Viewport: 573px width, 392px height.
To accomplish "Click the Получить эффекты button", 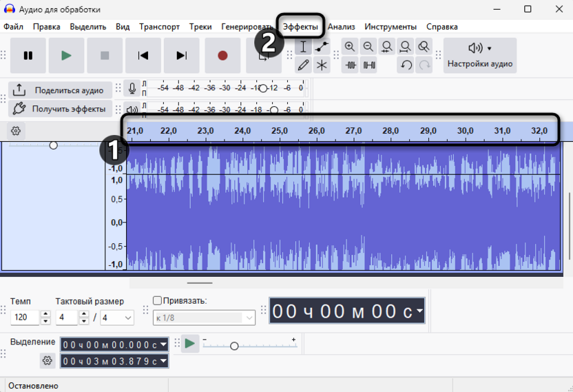I will pos(61,109).
